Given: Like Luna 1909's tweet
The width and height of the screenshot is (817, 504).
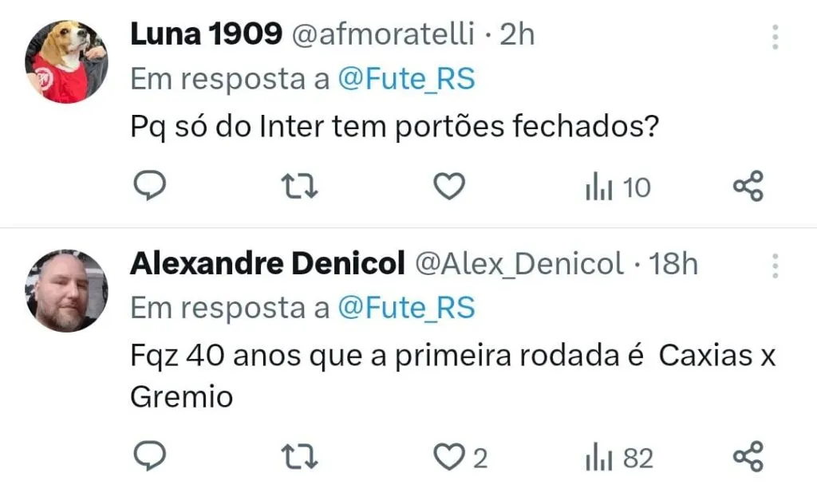Looking at the screenshot, I should click(448, 187).
